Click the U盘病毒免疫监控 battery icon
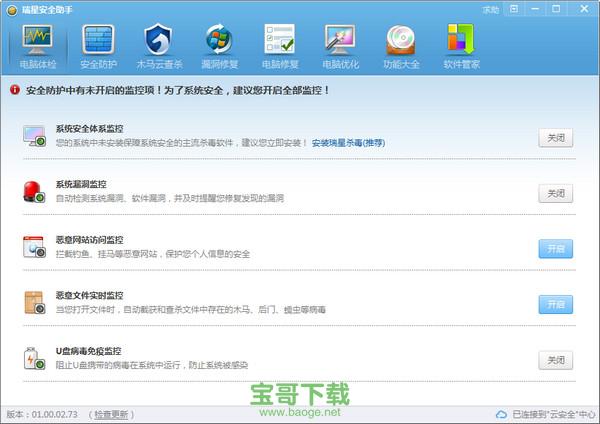Viewport: 600px width, 424px height. (x=35, y=358)
